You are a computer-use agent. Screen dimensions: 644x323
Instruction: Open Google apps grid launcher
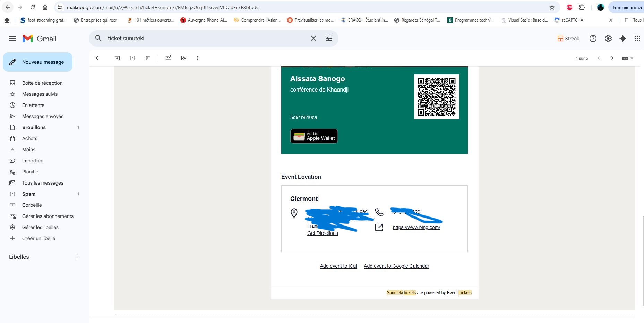[637, 39]
